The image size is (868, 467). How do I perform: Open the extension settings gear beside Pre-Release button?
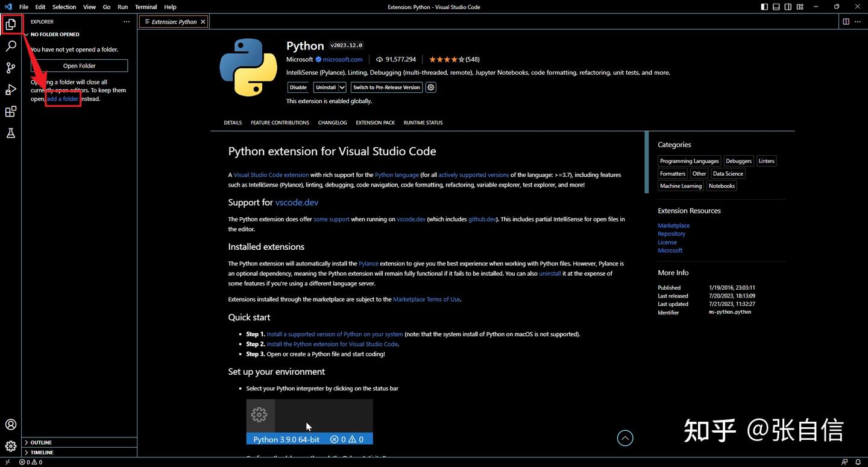pos(430,87)
